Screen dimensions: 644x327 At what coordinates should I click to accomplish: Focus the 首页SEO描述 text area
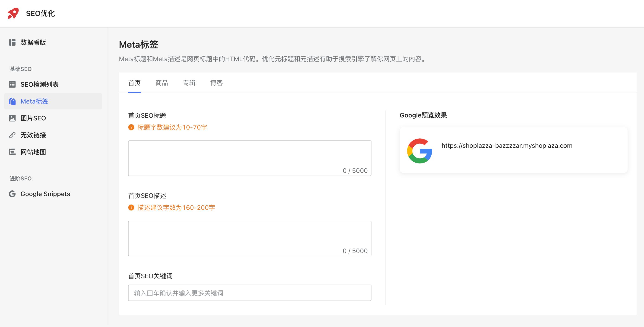click(x=250, y=238)
